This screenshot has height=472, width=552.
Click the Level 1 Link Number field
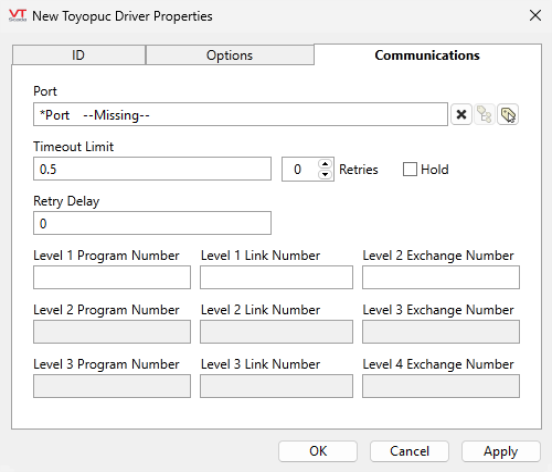pos(276,277)
